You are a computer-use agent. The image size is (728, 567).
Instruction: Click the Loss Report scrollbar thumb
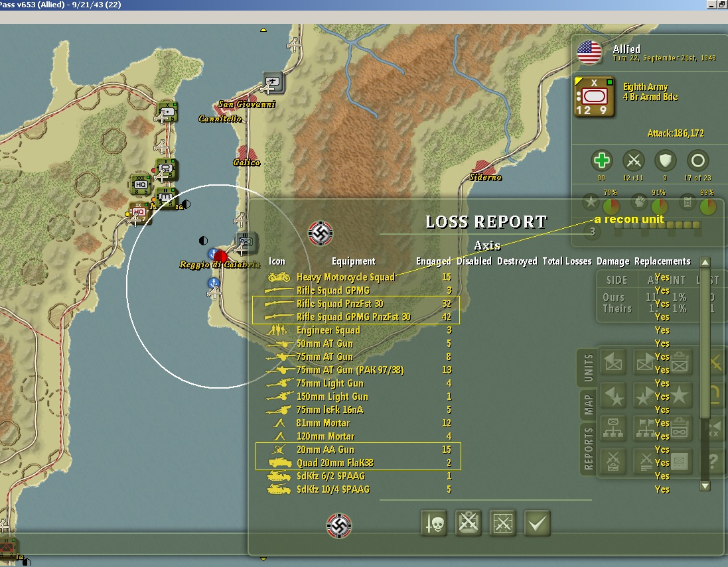pyautogui.click(x=705, y=344)
